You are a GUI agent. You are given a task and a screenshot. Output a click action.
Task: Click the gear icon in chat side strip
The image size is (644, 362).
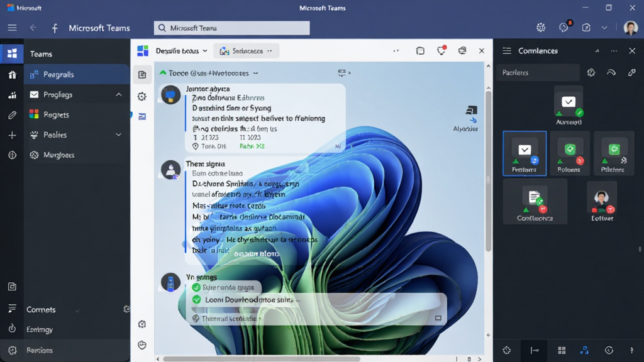(x=142, y=96)
